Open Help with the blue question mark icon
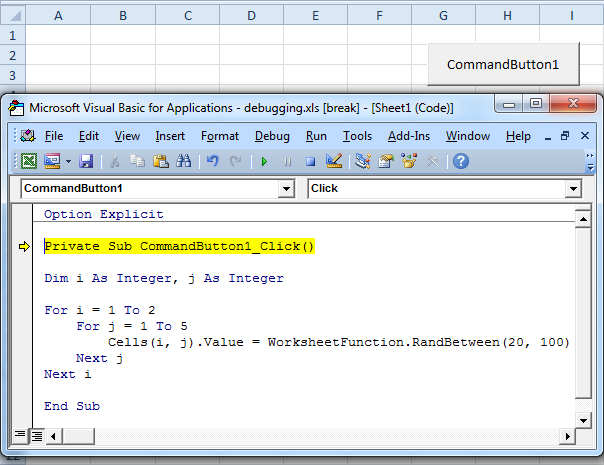 pyautogui.click(x=461, y=161)
